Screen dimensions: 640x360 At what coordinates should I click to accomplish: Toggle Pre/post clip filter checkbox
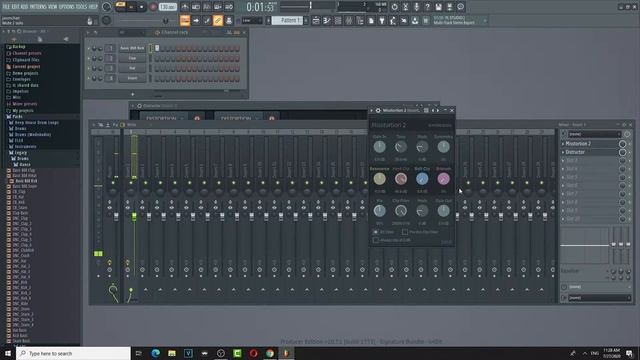pos(404,232)
